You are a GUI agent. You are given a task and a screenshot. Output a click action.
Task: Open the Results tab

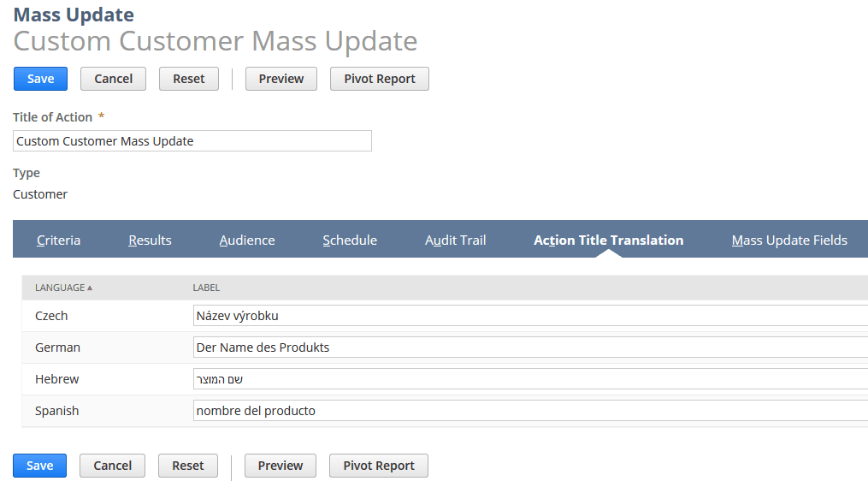pyautogui.click(x=150, y=240)
